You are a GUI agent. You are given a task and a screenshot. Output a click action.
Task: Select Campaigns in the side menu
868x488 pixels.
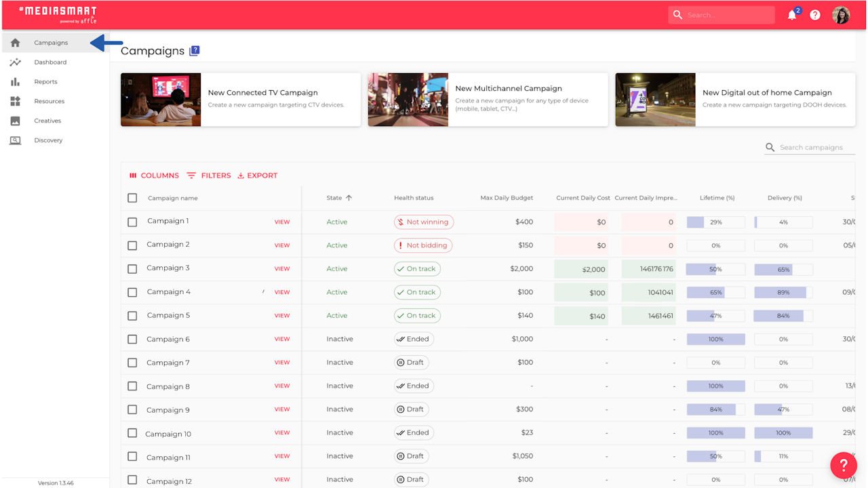pyautogui.click(x=51, y=43)
